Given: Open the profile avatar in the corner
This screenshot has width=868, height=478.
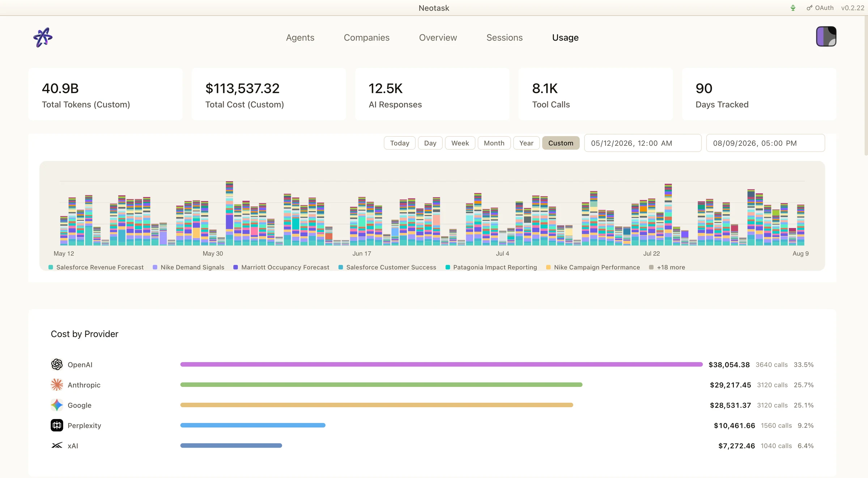Looking at the screenshot, I should tap(826, 37).
